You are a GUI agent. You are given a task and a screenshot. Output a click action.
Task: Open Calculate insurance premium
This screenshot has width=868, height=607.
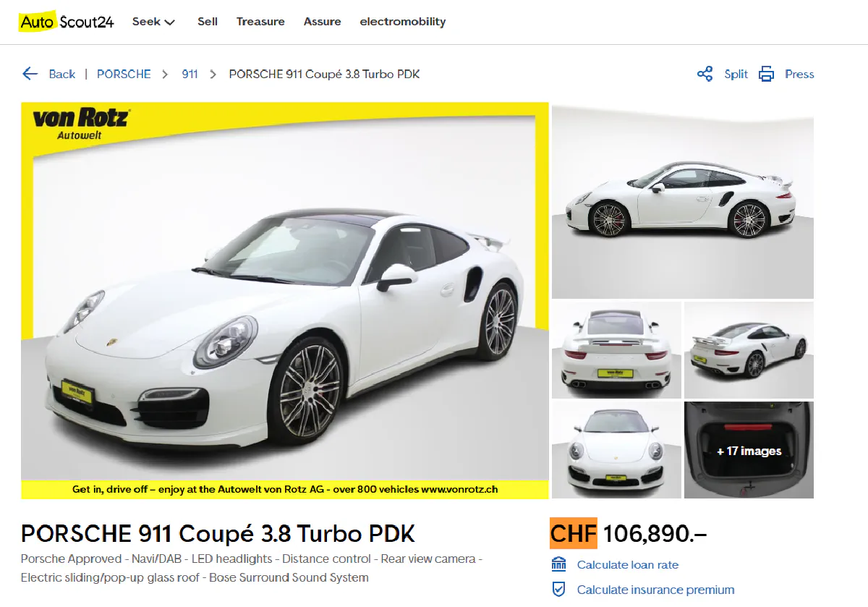point(655,590)
